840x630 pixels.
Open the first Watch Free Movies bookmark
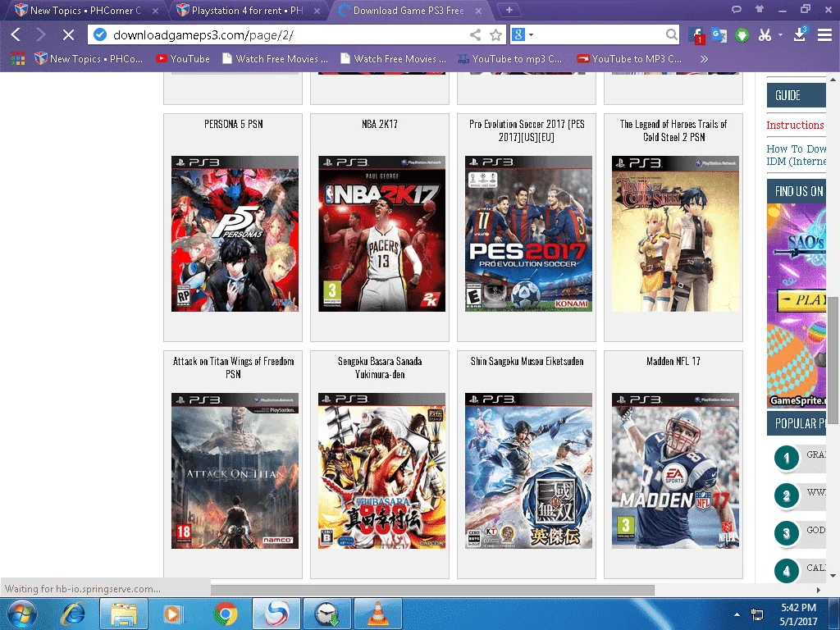(275, 59)
